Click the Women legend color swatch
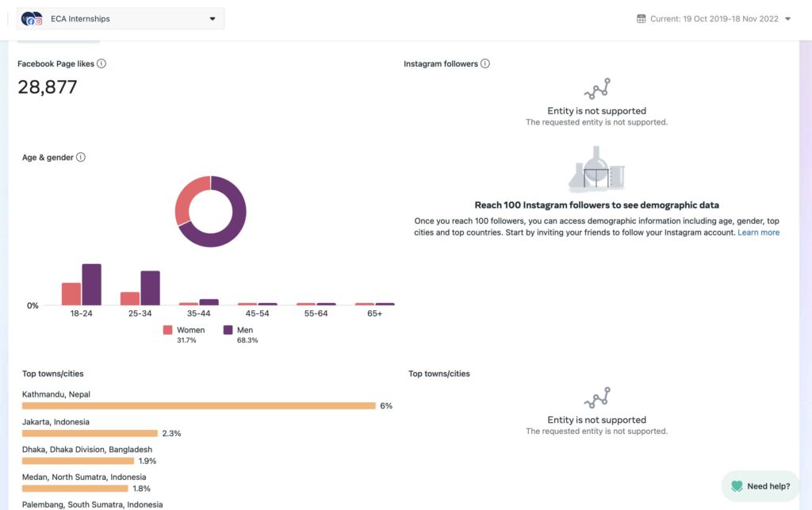 click(167, 330)
